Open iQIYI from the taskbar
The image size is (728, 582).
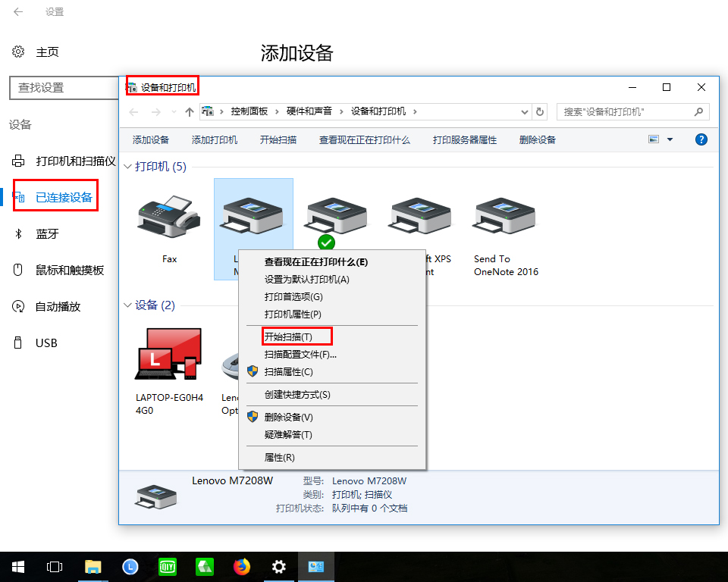pos(168,567)
